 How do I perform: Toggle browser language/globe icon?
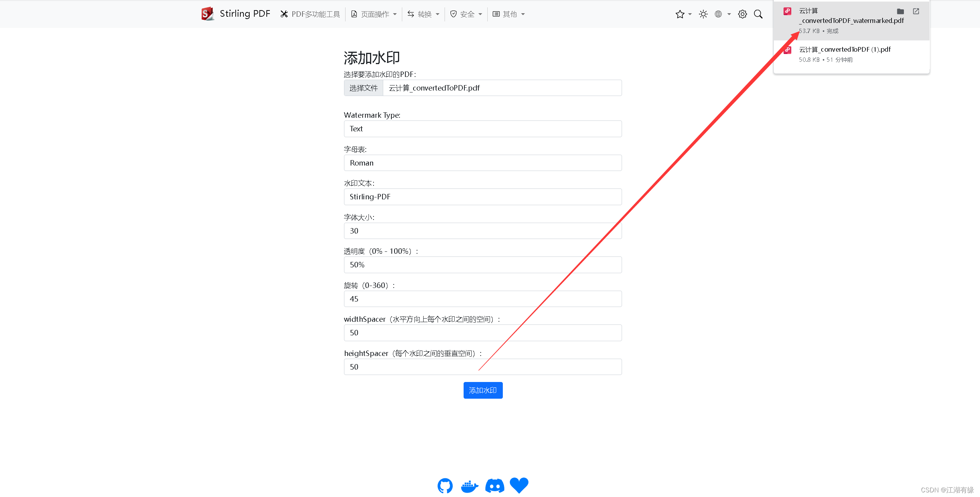coord(720,14)
